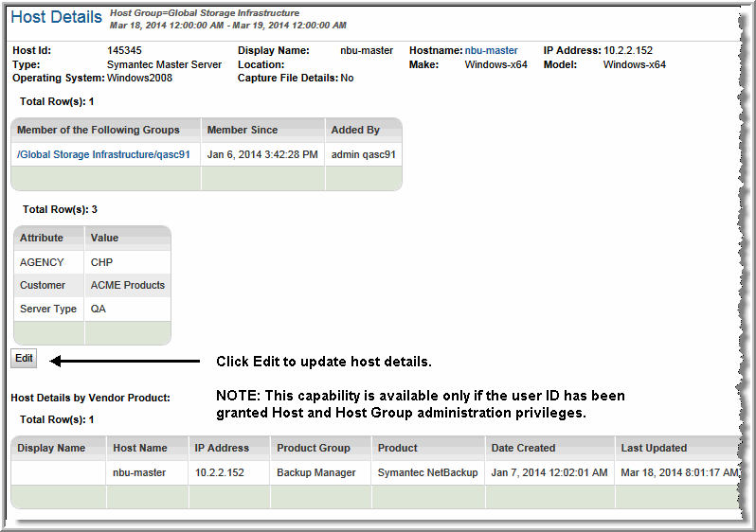Screen dimensions: 756x532
Task: Click the Edit button
Action: pos(24,359)
